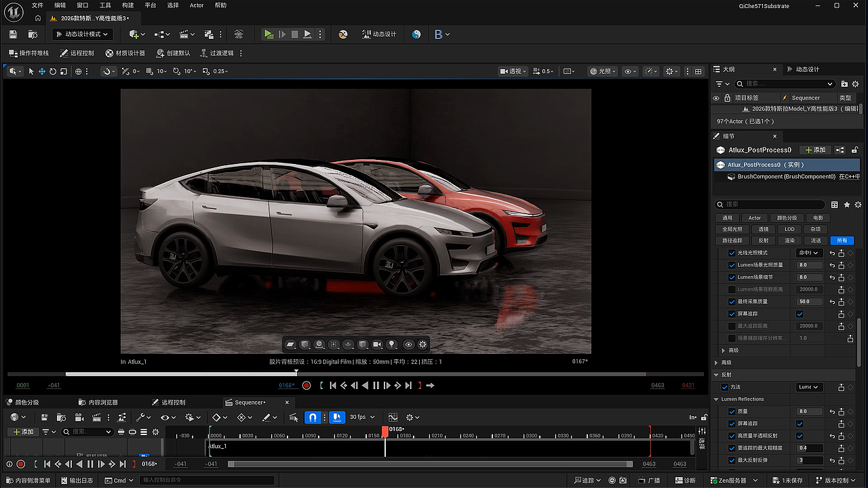Click the 添加 track button in Sequencer
The width and height of the screenshot is (868, 488).
(x=22, y=432)
